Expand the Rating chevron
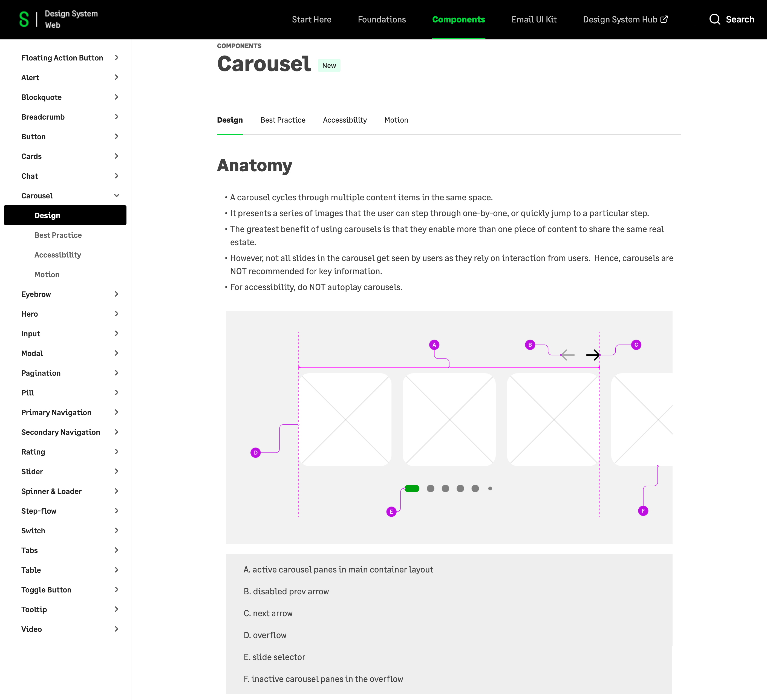The image size is (767, 700). 116,452
